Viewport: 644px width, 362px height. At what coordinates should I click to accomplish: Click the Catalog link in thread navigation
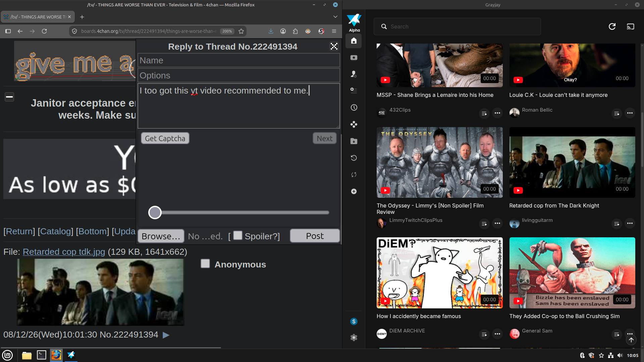tap(55, 231)
